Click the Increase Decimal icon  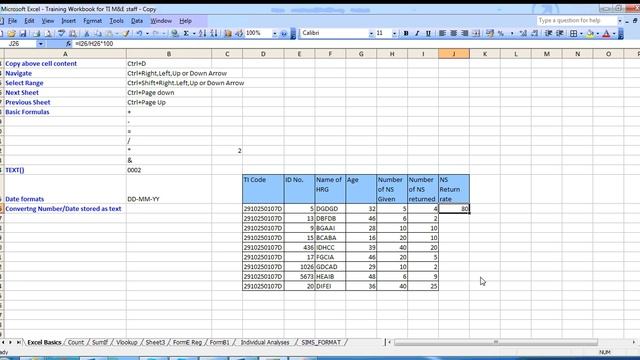pyautogui.click(x=523, y=33)
